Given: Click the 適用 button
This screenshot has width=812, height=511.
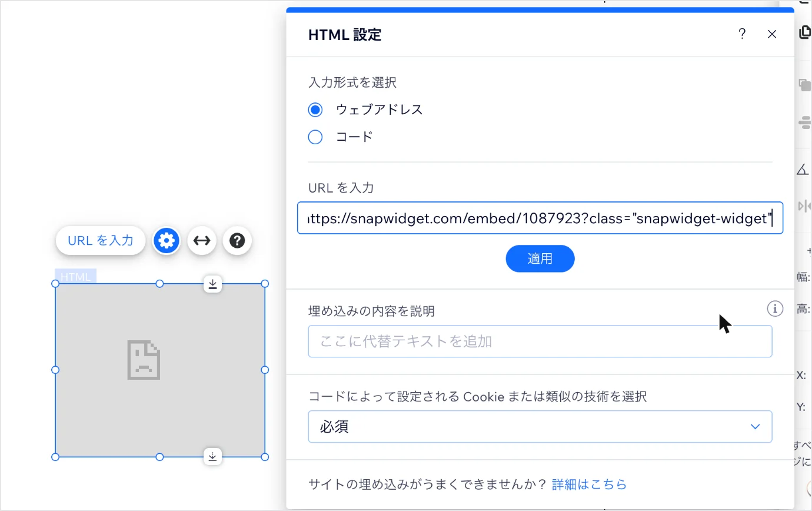Looking at the screenshot, I should coord(540,258).
